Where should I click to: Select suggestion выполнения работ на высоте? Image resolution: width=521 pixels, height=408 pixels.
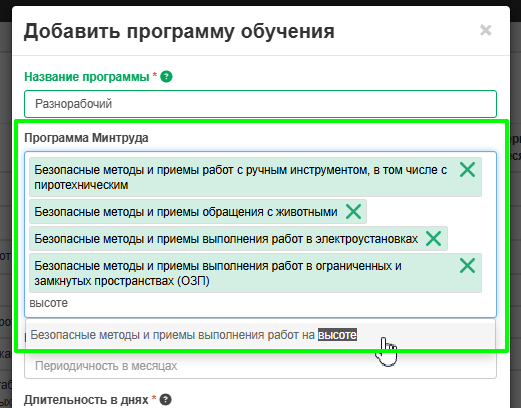coord(260,335)
